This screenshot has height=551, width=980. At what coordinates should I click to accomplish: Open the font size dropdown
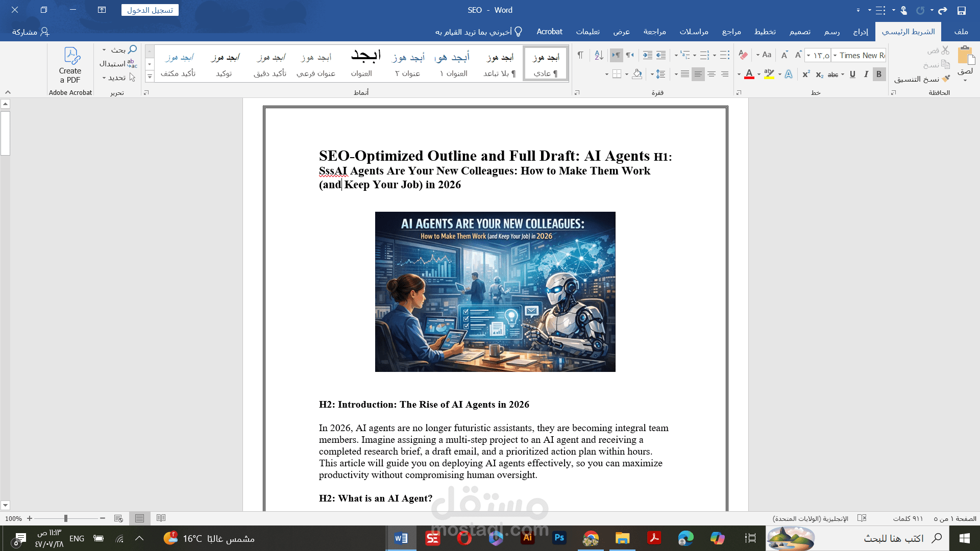coord(809,56)
